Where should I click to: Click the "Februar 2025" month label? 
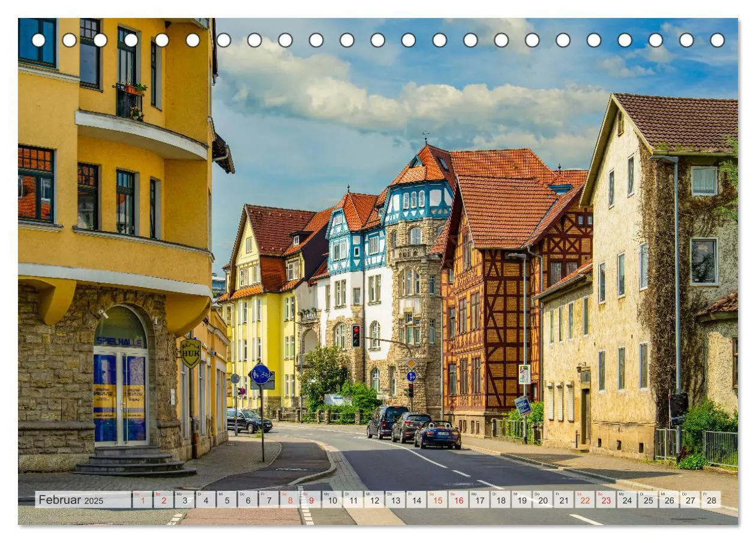70,500
